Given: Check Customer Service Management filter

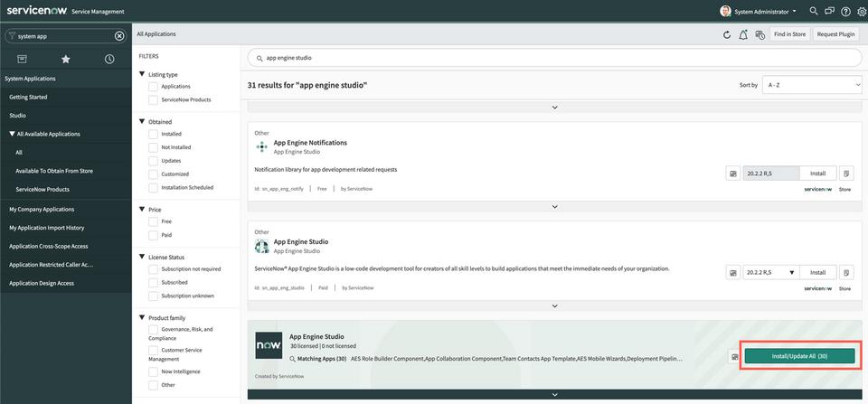Looking at the screenshot, I should coord(153,351).
